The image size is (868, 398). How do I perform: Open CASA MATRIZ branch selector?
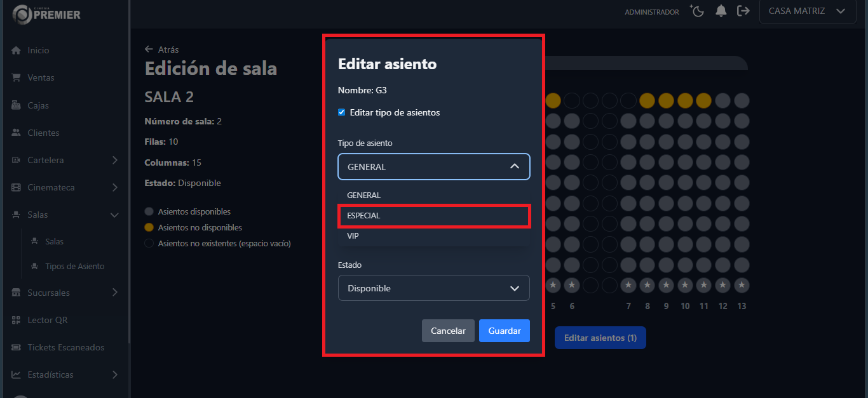pos(806,11)
